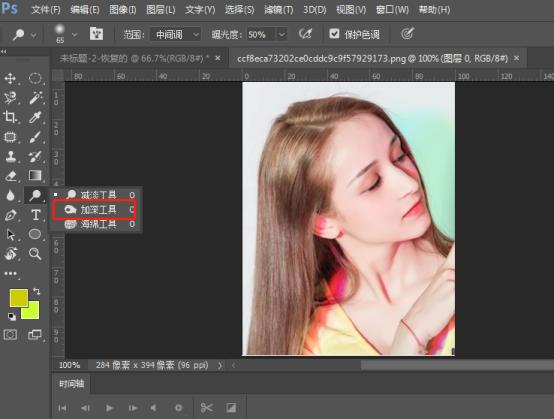This screenshot has height=419, width=554.
Task: Select the Zoom tool
Action: point(35,254)
